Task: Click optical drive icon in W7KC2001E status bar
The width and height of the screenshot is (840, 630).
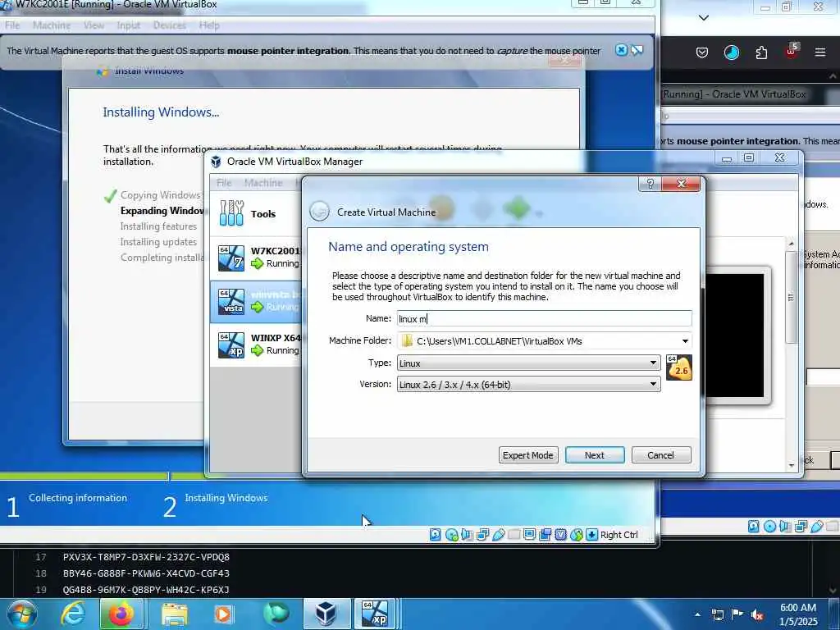Action: 451,534
